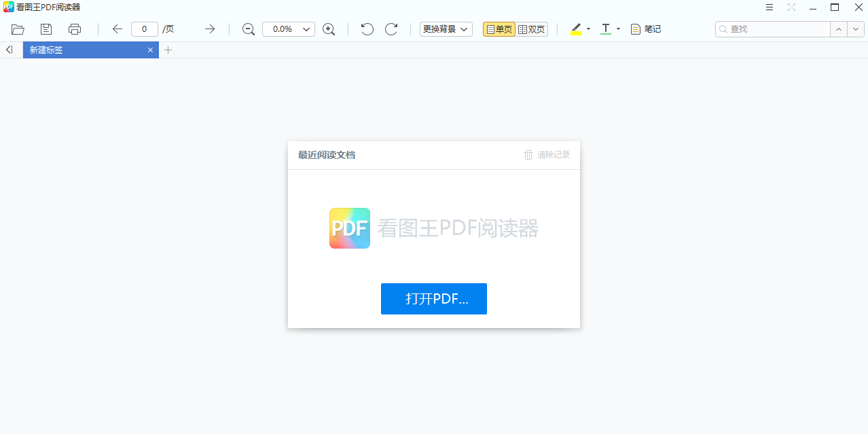868x434 pixels.
Task: Click the print icon
Action: click(x=75, y=29)
